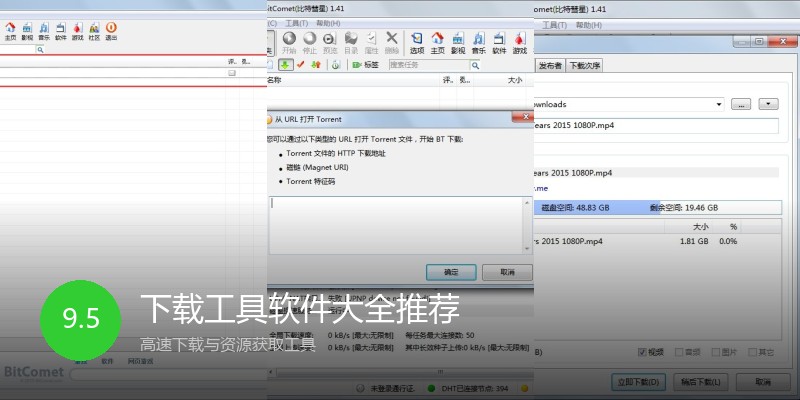800x400 pixels.
Task: Check the 图片 checkbox
Action: [716, 352]
